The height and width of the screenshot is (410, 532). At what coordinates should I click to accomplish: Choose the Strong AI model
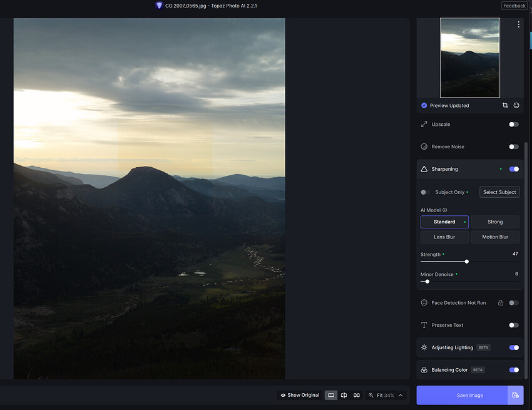tap(495, 222)
